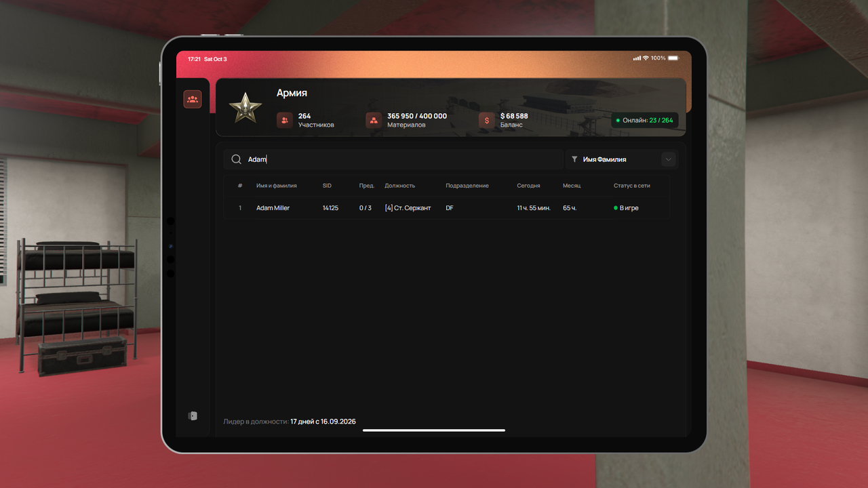
Task: Click the dollar balance icon
Action: coord(487,120)
